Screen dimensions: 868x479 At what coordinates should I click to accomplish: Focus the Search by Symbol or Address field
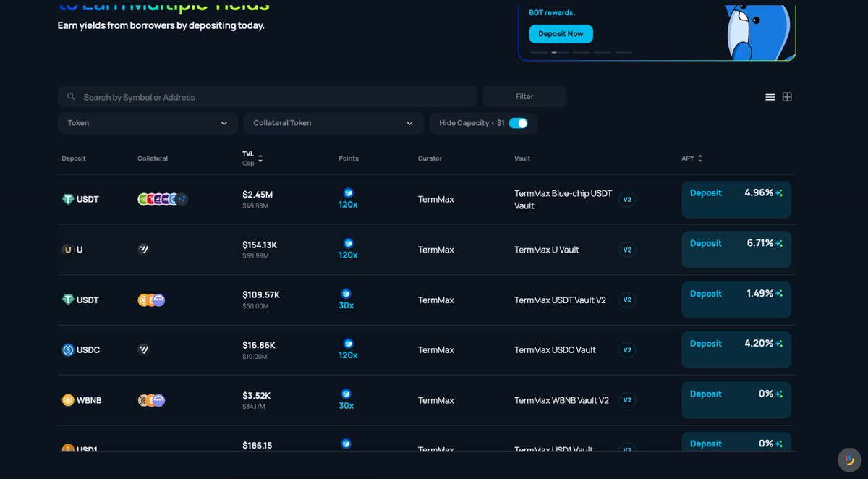(x=275, y=97)
